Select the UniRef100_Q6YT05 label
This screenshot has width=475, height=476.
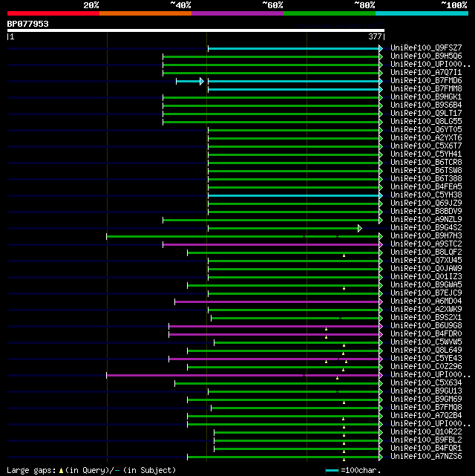pyautogui.click(x=426, y=130)
